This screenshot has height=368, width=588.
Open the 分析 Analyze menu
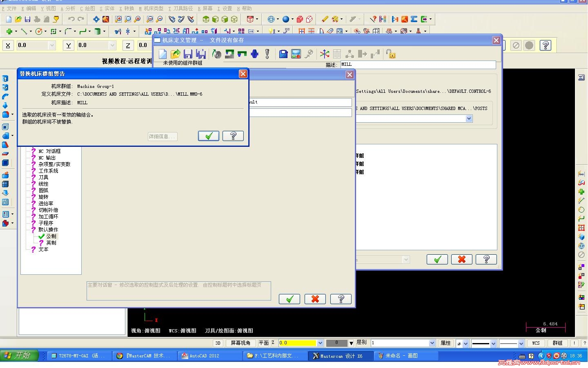tap(68, 8)
